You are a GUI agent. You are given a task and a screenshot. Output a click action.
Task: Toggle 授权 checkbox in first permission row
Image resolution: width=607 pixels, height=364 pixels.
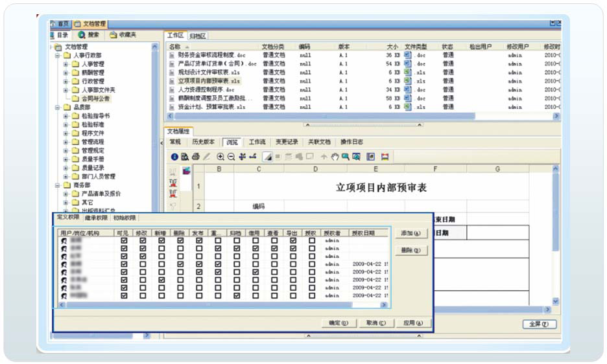[x=312, y=240]
